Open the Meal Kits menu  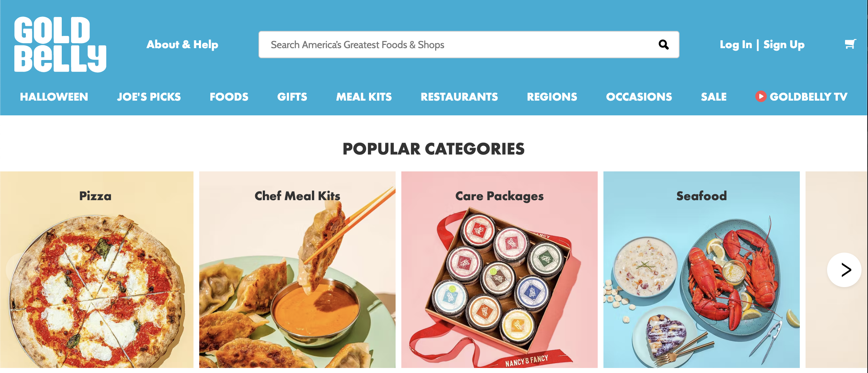click(364, 97)
